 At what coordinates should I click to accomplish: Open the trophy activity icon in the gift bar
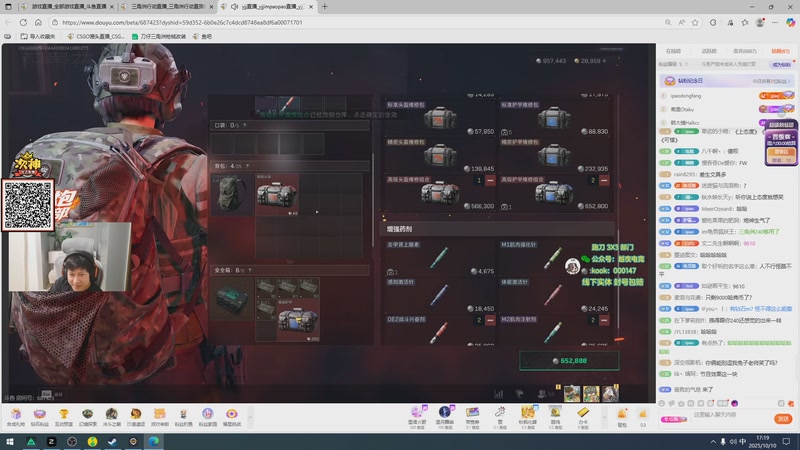click(x=64, y=416)
